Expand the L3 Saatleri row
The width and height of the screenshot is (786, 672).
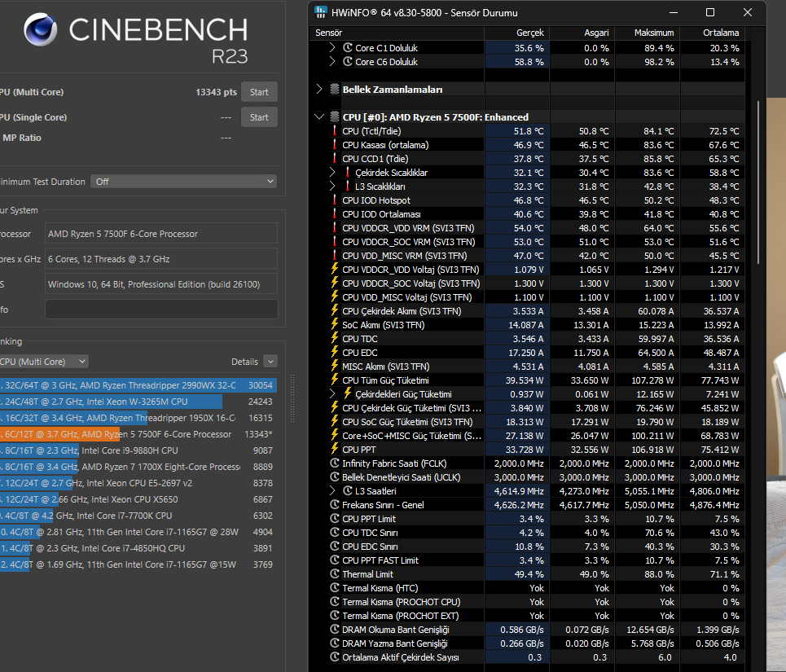click(x=332, y=490)
